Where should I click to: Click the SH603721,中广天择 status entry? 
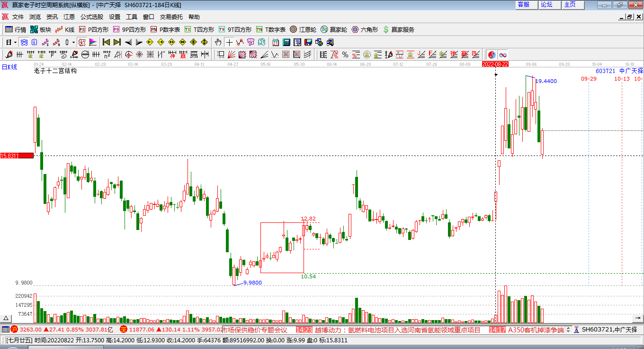[609, 329]
